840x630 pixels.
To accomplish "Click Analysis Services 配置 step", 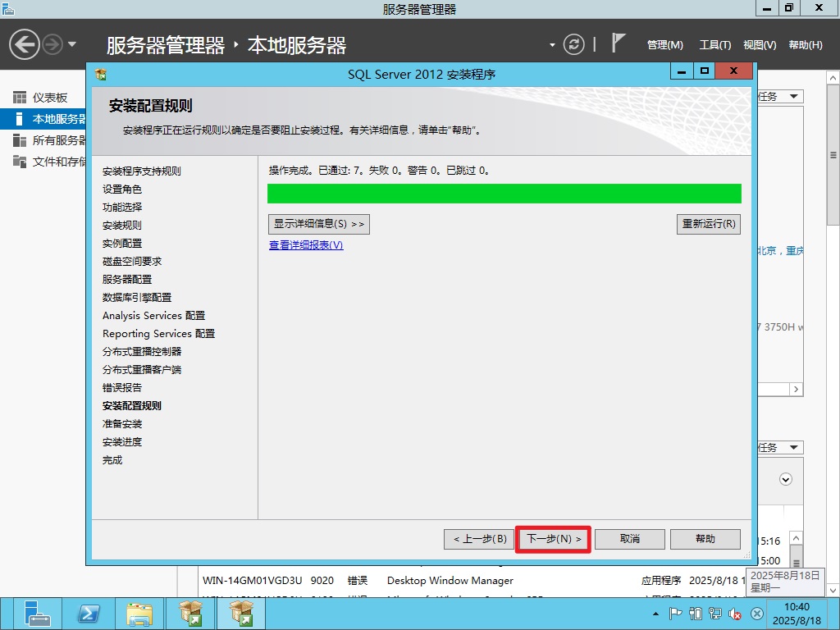I will [153, 316].
